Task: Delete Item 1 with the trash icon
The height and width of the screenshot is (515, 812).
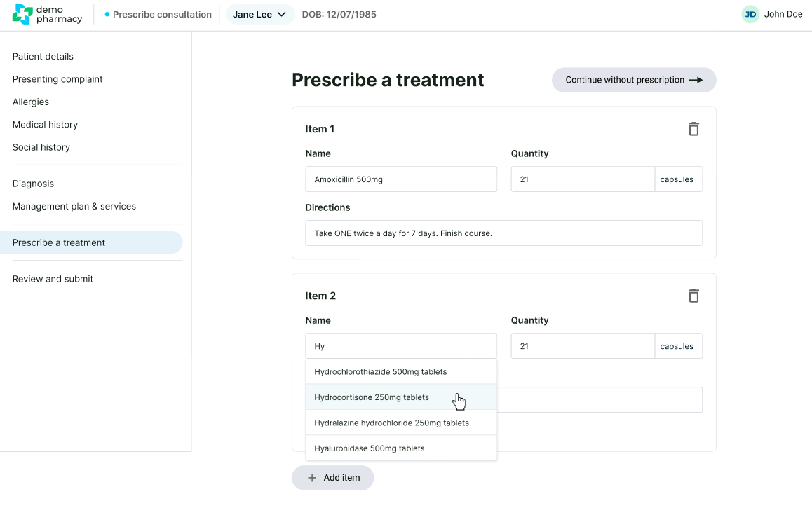Action: tap(693, 129)
